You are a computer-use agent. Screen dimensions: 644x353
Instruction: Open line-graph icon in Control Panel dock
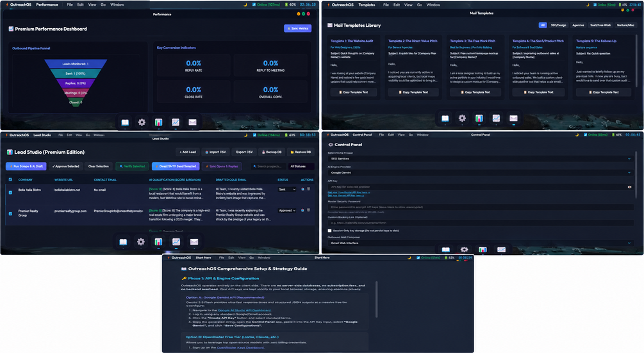click(501, 250)
